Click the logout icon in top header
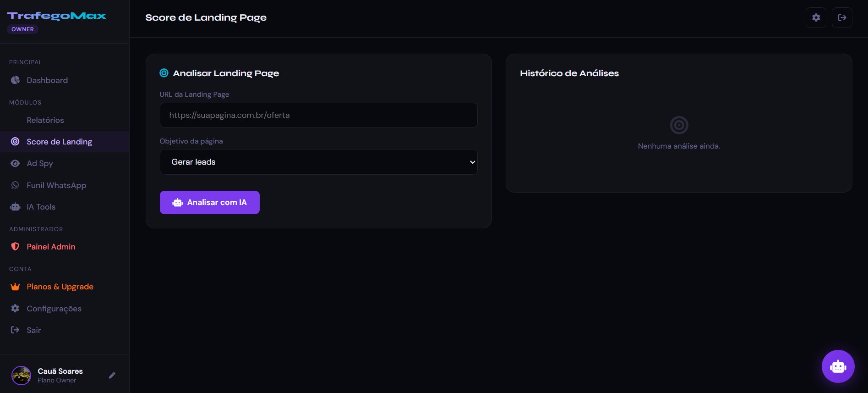The width and height of the screenshot is (868, 393). pyautogui.click(x=842, y=17)
